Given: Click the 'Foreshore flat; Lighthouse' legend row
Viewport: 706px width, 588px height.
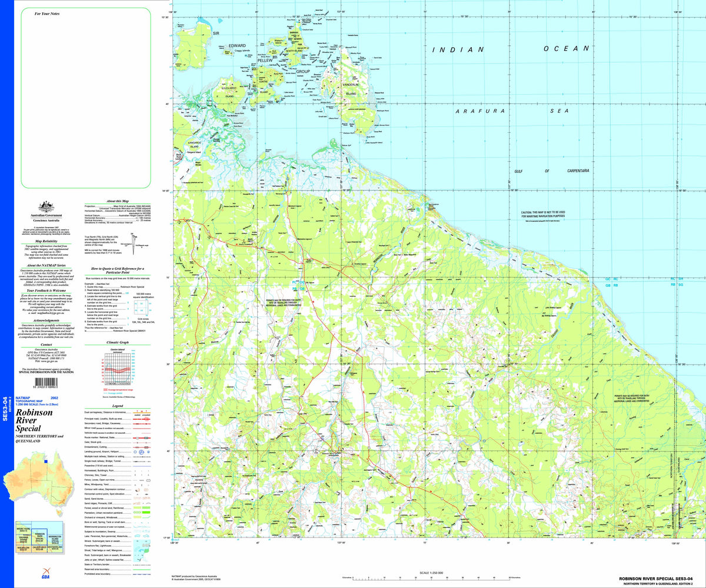Looking at the screenshot, I should (118, 546).
